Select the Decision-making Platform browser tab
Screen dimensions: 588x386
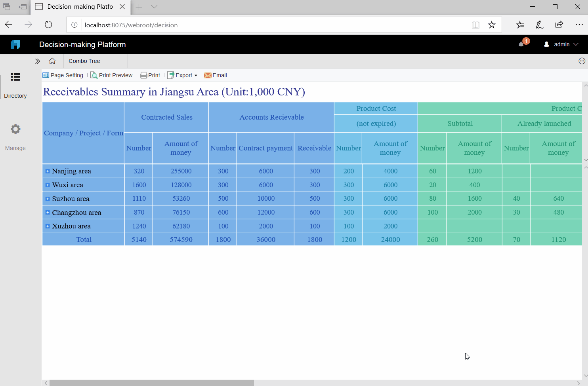(77, 7)
